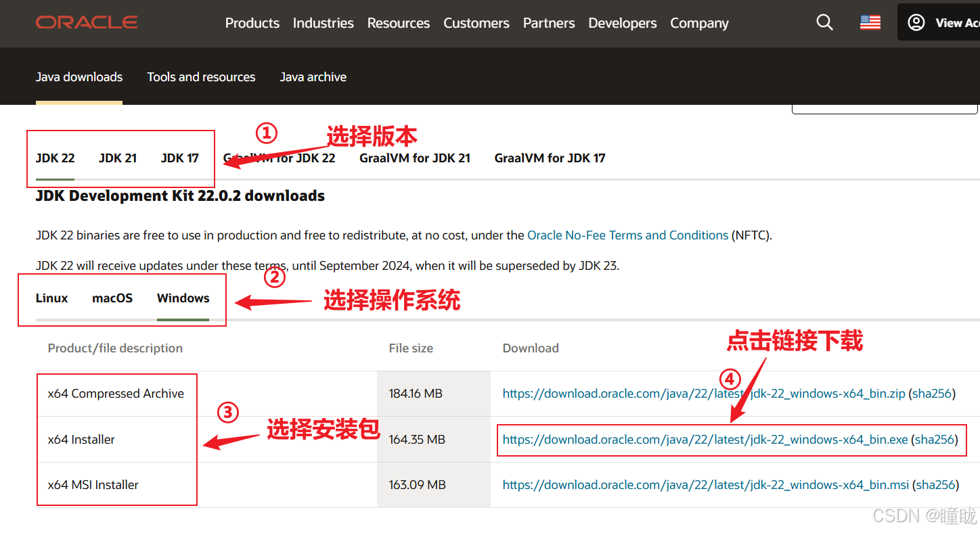Click the 164.35 MB file size
The height and width of the screenshot is (533, 980).
417,440
